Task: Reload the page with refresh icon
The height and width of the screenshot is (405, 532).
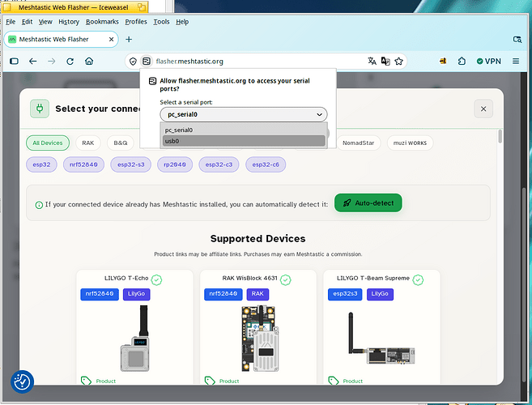Action: click(x=70, y=62)
